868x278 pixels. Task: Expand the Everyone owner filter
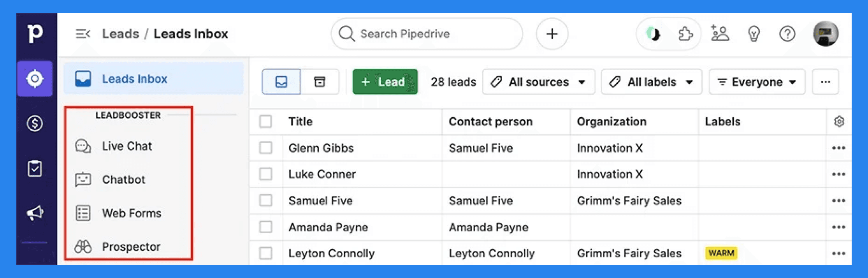[x=757, y=82]
